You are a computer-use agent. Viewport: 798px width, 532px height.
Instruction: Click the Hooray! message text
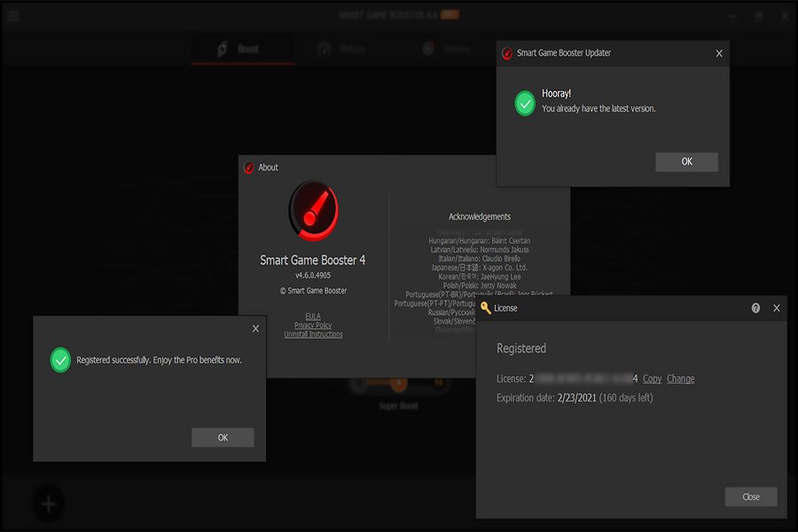[x=556, y=94]
